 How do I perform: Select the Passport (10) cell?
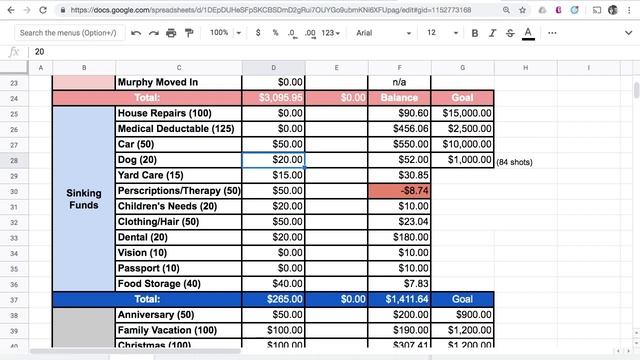(178, 268)
